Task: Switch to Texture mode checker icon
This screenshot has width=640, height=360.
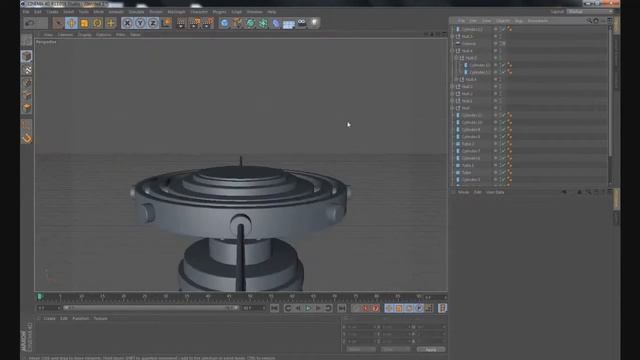Action: click(27, 70)
